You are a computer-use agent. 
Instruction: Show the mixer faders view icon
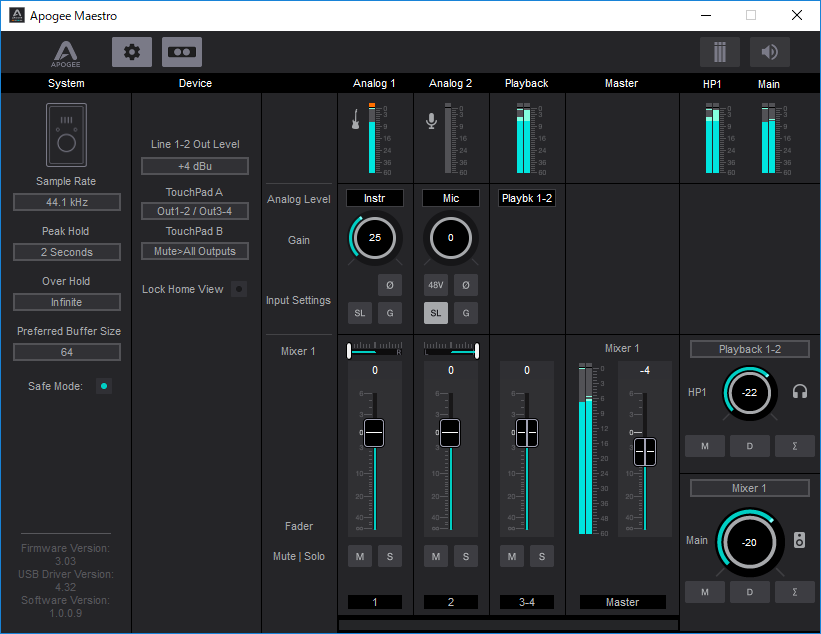pos(720,52)
